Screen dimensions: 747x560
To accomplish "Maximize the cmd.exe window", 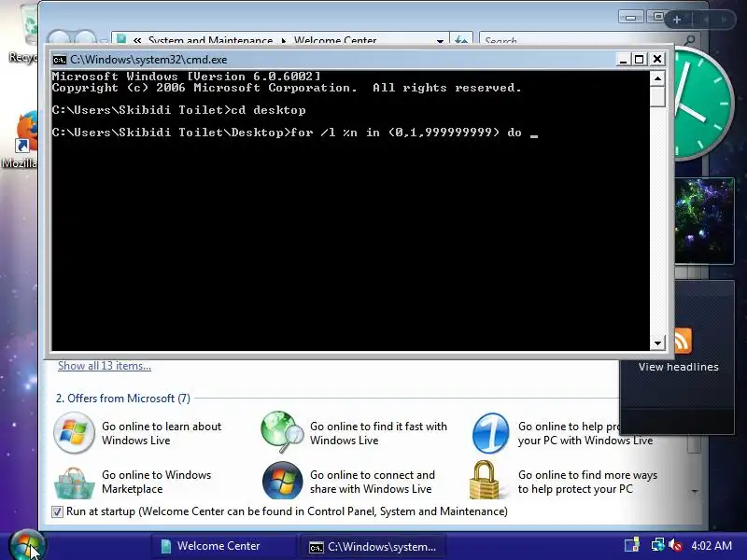I will coord(639,60).
